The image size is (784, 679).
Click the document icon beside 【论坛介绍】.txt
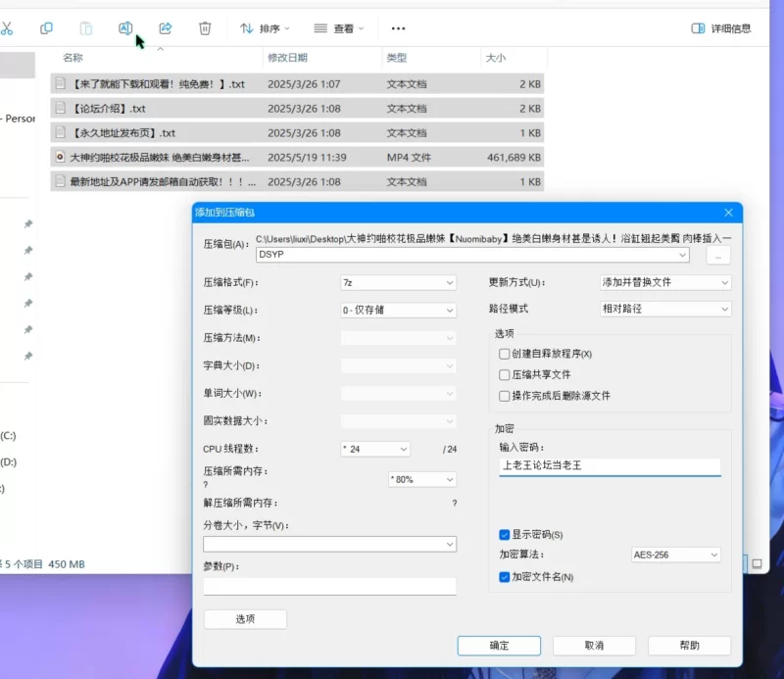tap(60, 108)
